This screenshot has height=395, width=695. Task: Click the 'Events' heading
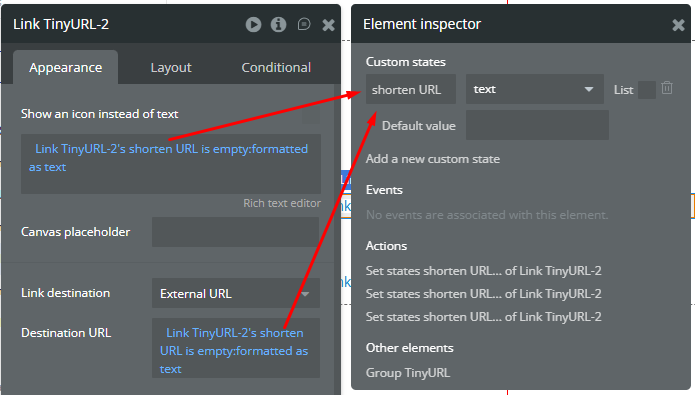click(x=384, y=190)
